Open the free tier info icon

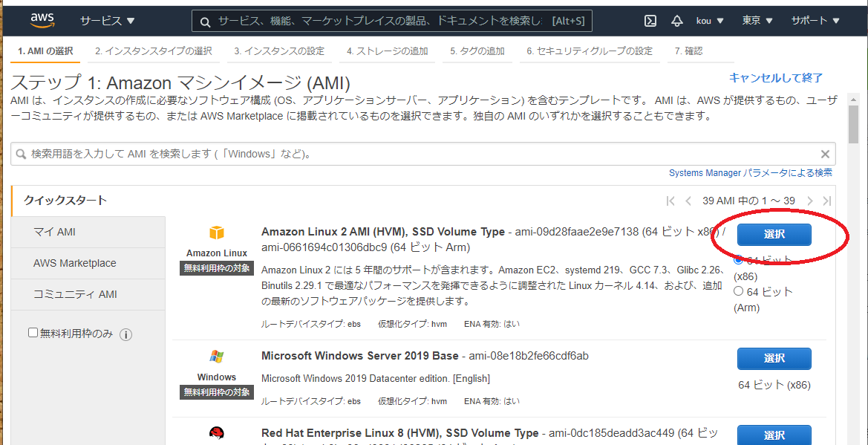126,334
